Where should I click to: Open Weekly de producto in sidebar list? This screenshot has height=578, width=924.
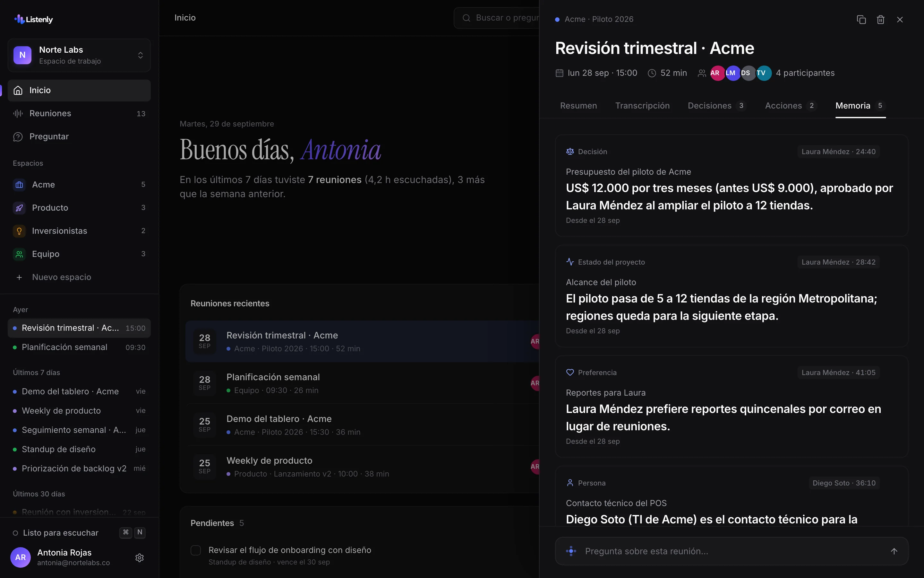79,411
